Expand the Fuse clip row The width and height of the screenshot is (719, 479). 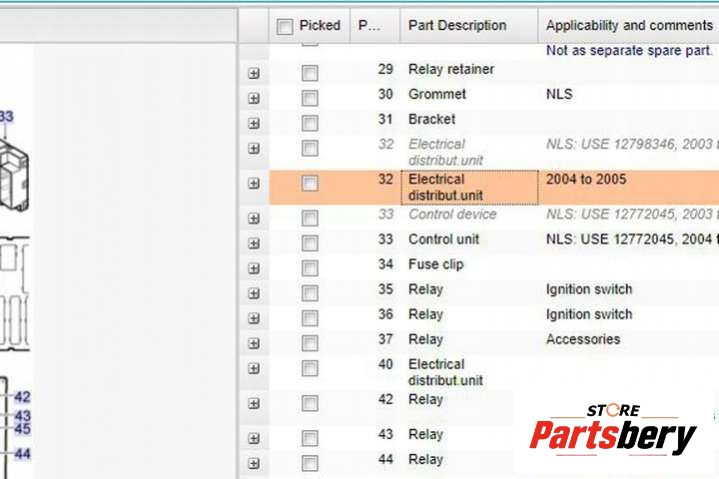click(x=253, y=268)
